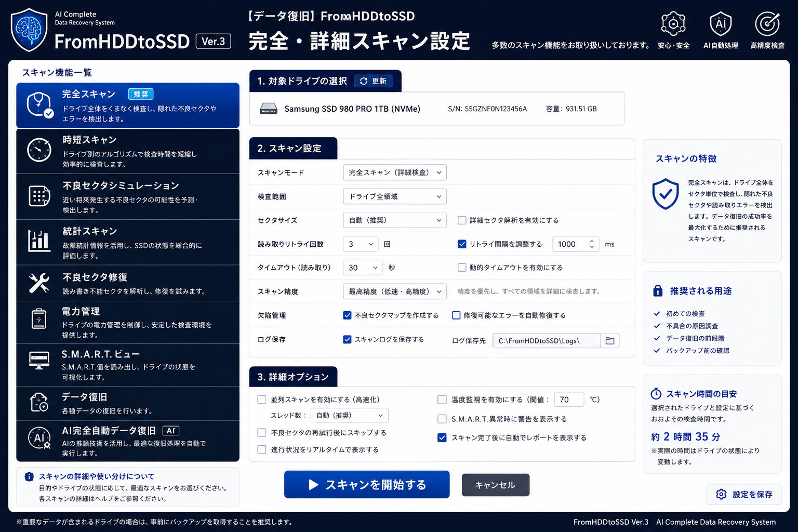Screen dimensions: 798x532
Task: Click the 不良セクタシミュレーション grid icon
Action: pyautogui.click(x=39, y=196)
